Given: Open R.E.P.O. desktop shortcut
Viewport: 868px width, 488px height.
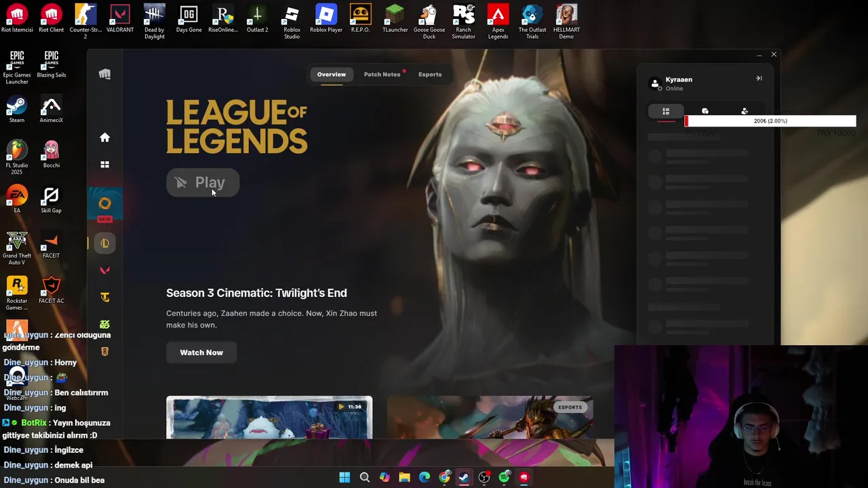Looking at the screenshot, I should point(360,19).
